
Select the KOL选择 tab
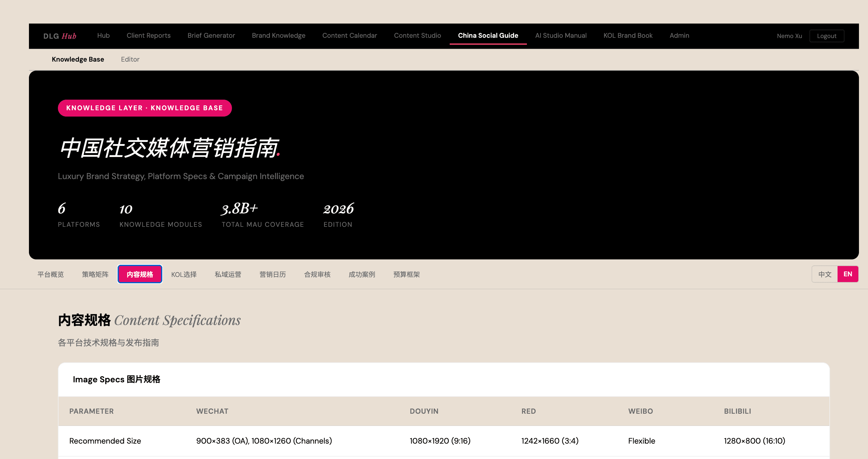[x=184, y=274]
